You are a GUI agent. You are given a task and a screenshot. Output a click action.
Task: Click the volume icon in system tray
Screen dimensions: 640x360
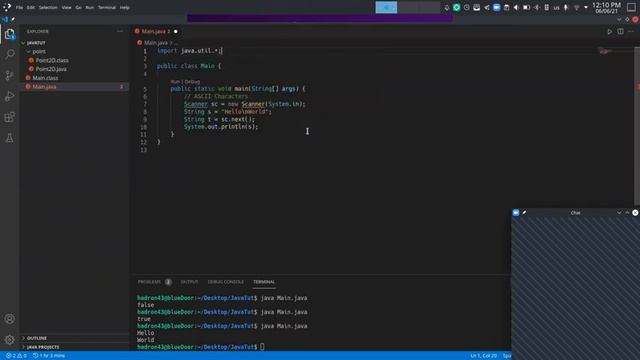(516, 7)
